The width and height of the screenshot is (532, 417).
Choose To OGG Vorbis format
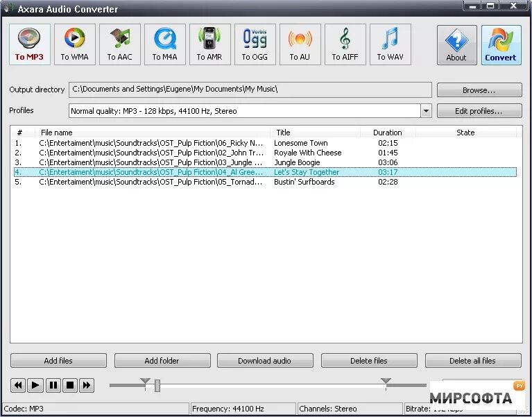click(255, 44)
